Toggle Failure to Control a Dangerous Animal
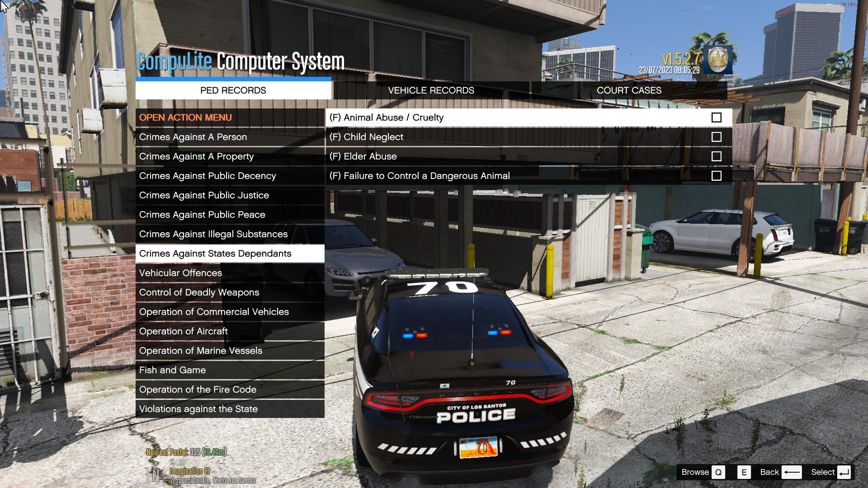868x488 pixels. point(716,175)
